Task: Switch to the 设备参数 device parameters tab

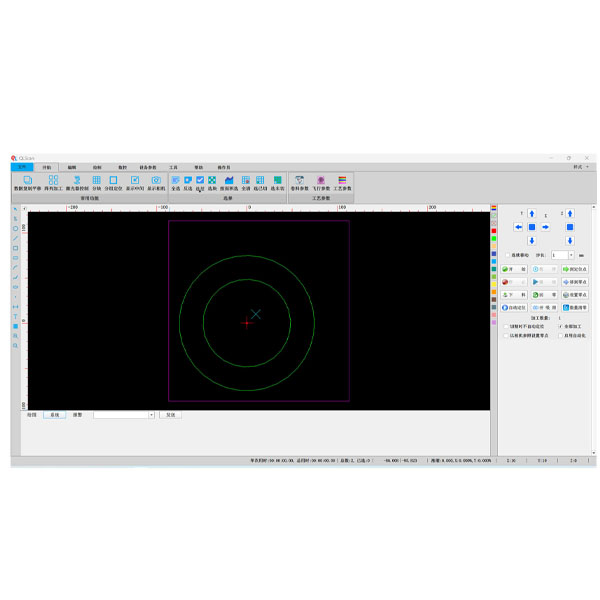Action: [x=148, y=167]
